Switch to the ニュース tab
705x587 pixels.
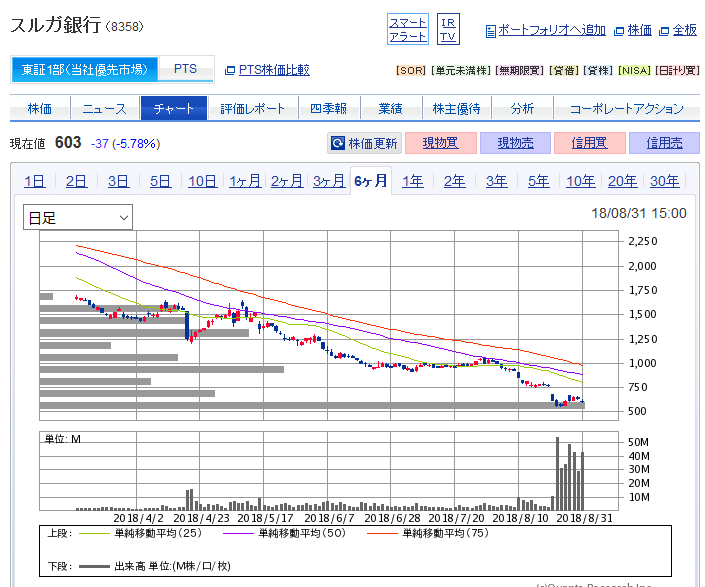tap(104, 108)
